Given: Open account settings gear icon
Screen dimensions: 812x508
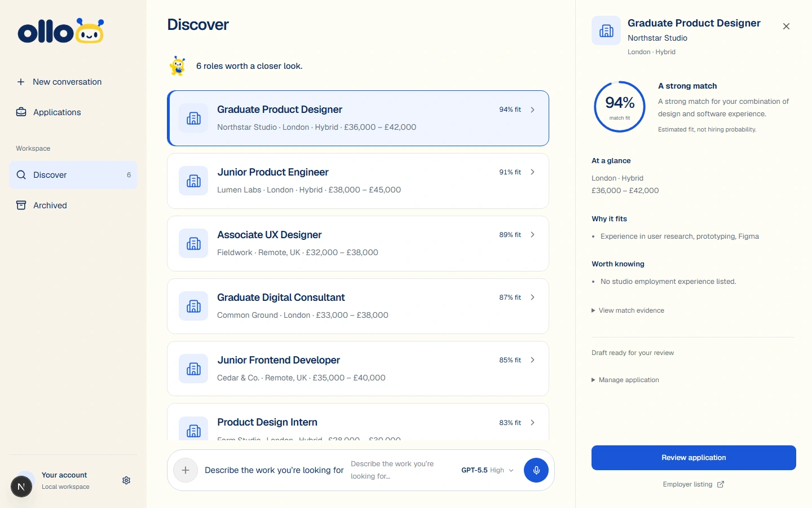Looking at the screenshot, I should pyautogui.click(x=126, y=480).
